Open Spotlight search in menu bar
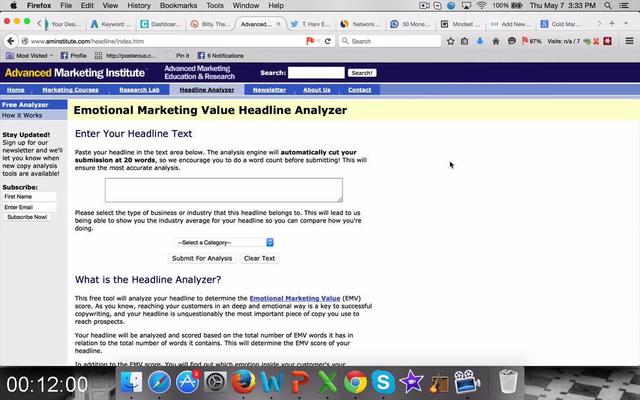The image size is (640, 400). 608,6
